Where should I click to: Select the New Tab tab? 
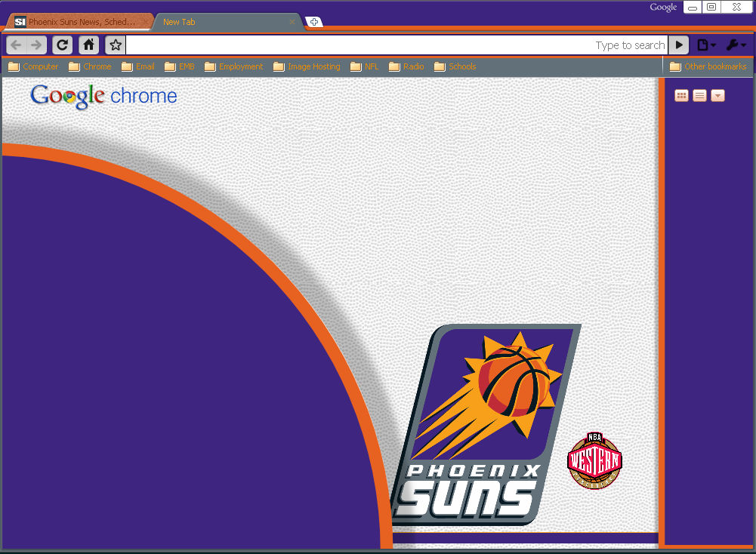coord(179,22)
